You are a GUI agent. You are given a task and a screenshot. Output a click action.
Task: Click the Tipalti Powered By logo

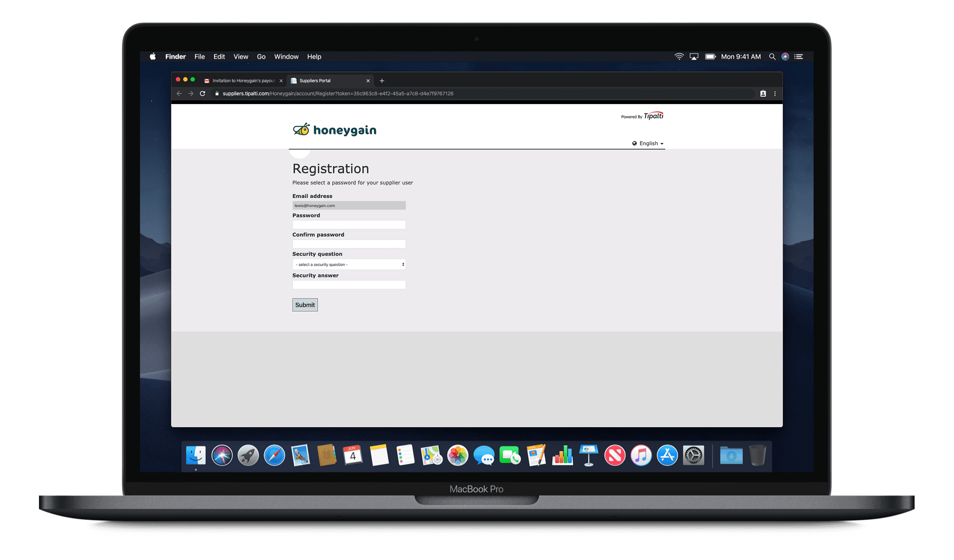pos(642,116)
